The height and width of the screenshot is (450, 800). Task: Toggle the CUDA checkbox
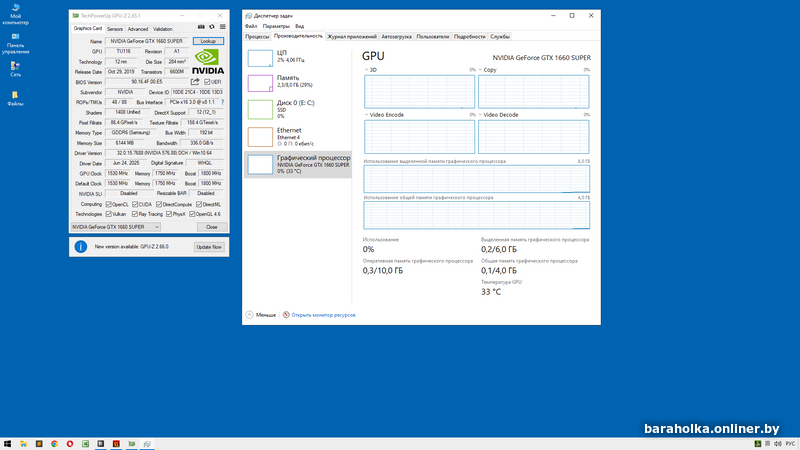coord(135,204)
